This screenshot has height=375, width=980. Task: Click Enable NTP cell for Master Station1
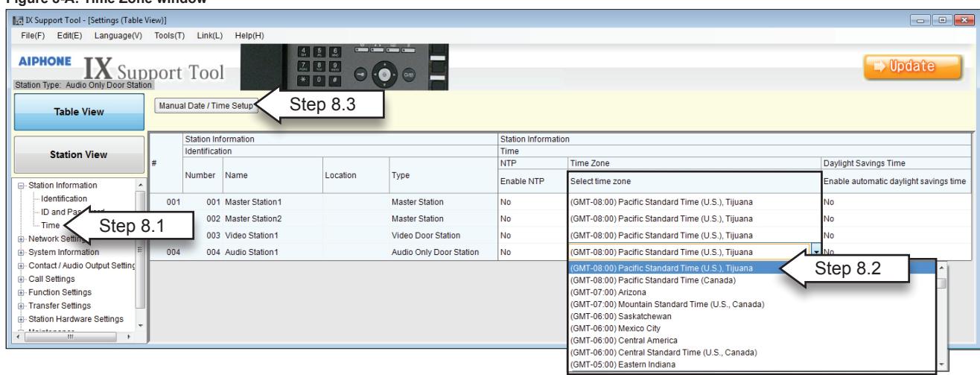click(532, 201)
